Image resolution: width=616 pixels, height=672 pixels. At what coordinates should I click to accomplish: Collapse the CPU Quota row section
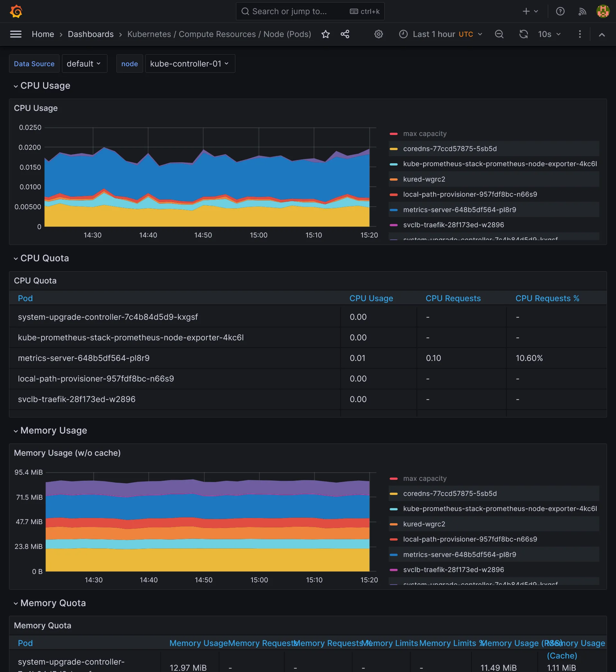[44, 258]
